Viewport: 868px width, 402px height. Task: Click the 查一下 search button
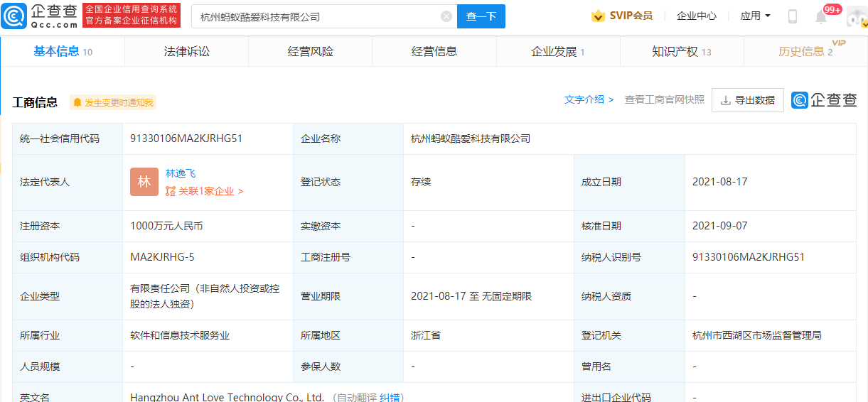481,16
